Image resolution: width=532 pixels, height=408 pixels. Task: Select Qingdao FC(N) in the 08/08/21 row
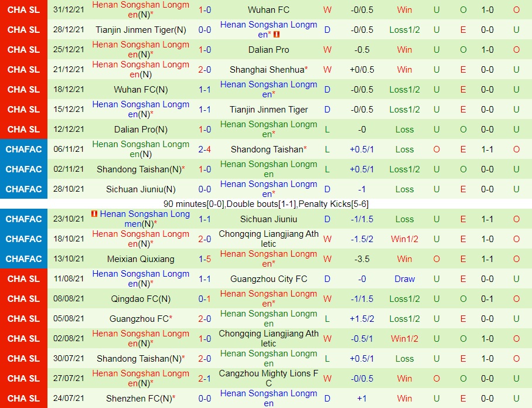point(141,299)
